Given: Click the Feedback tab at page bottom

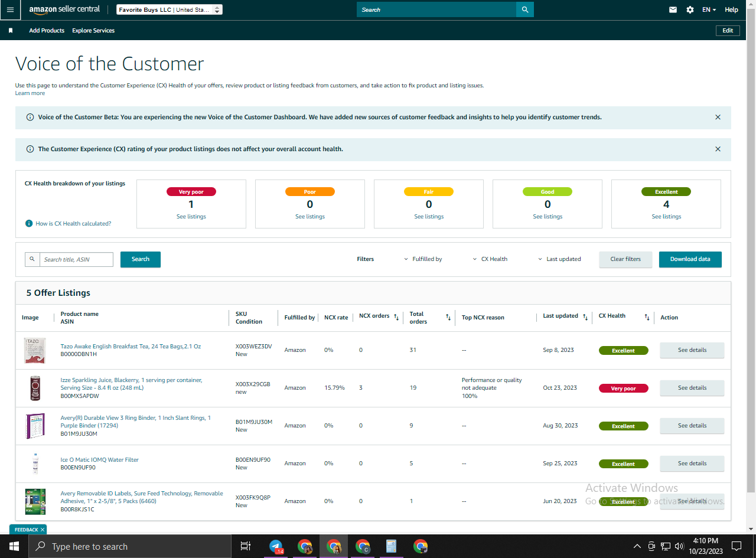Looking at the screenshot, I should click(27, 530).
